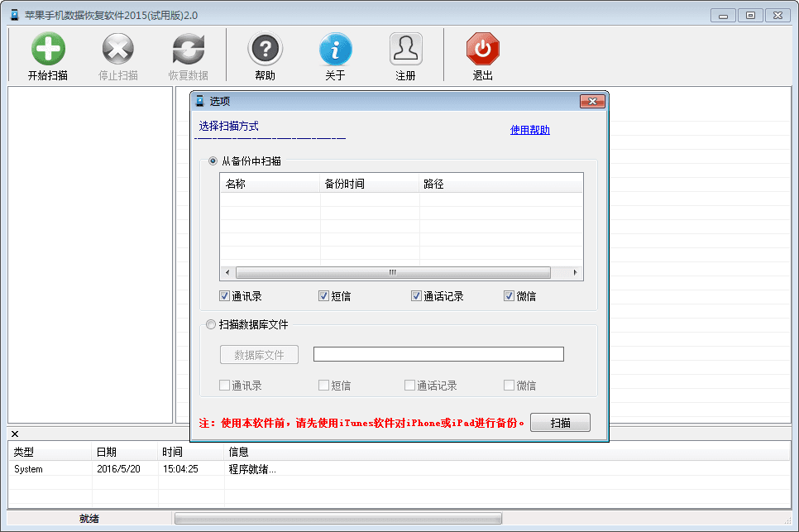Click the green Start Scan (开始扫描) icon
This screenshot has width=799, height=532.
48,50
